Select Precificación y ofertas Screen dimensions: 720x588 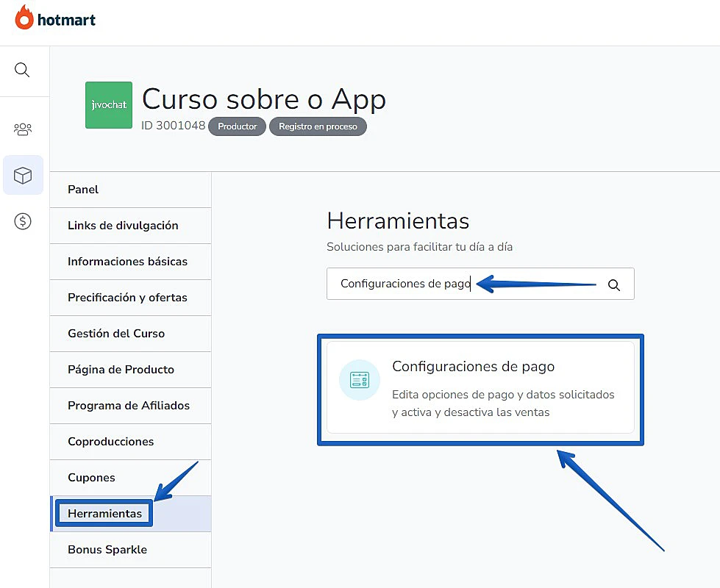click(127, 298)
